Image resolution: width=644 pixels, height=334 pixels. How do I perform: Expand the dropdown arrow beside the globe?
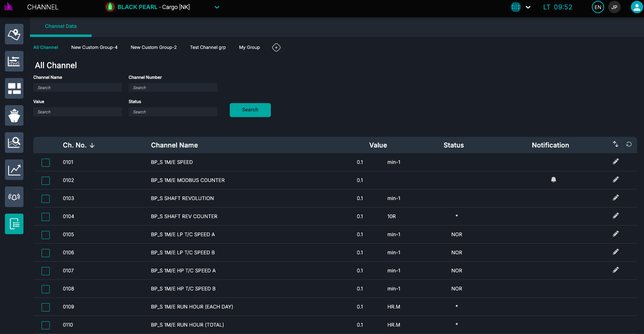click(x=528, y=7)
